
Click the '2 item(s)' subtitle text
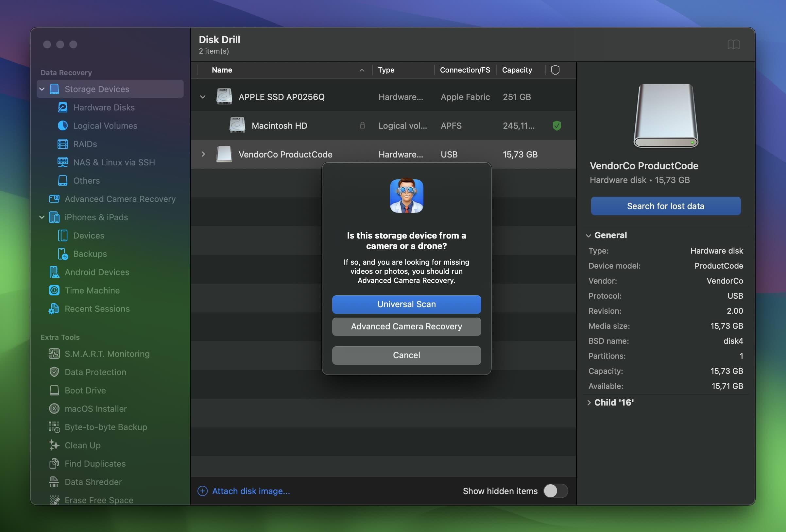click(214, 51)
